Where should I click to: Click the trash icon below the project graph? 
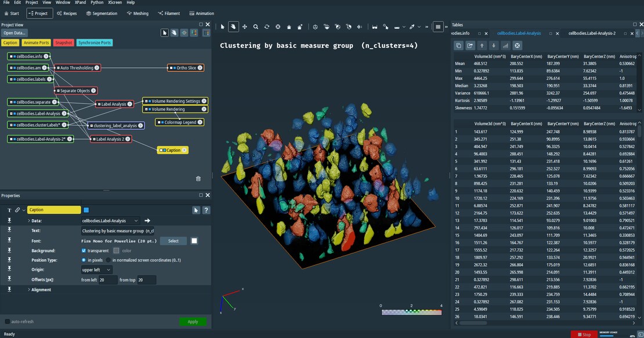(198, 179)
